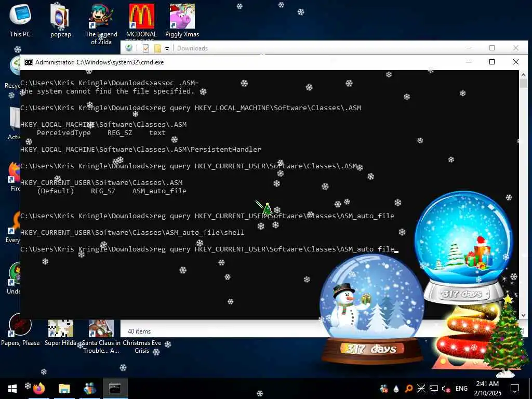Click '40 items' status bar text
The width and height of the screenshot is (532, 399).
click(139, 331)
